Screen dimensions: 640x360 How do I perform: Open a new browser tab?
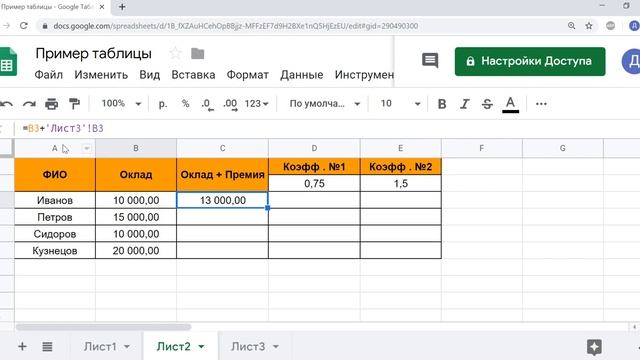pyautogui.click(x=122, y=7)
